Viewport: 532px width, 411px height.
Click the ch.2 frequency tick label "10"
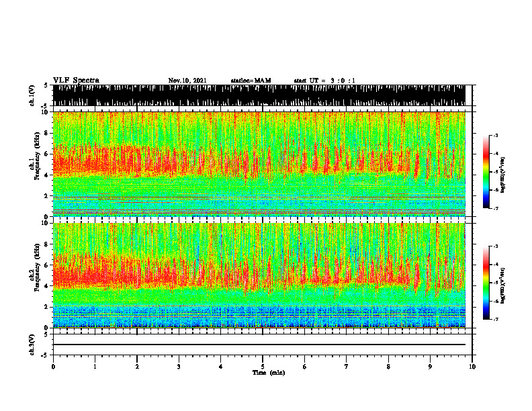45,223
